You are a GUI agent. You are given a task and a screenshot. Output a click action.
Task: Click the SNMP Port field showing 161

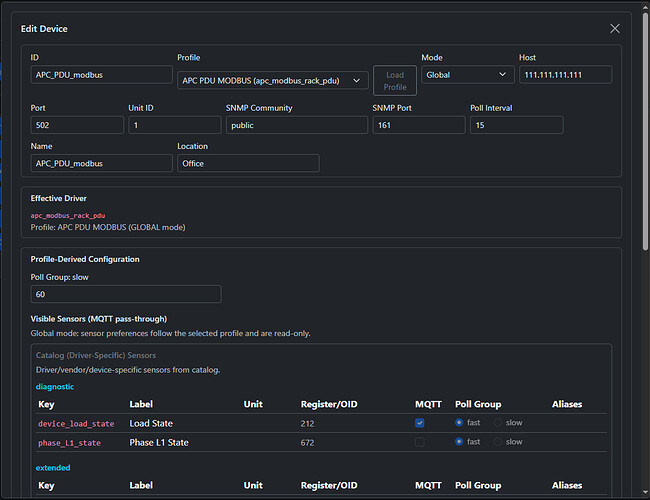pos(419,125)
